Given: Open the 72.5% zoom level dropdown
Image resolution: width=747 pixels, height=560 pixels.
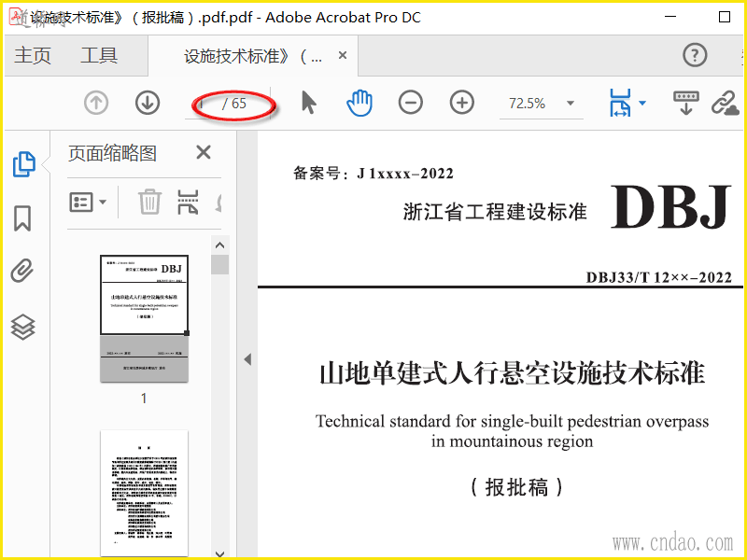Looking at the screenshot, I should point(571,104).
